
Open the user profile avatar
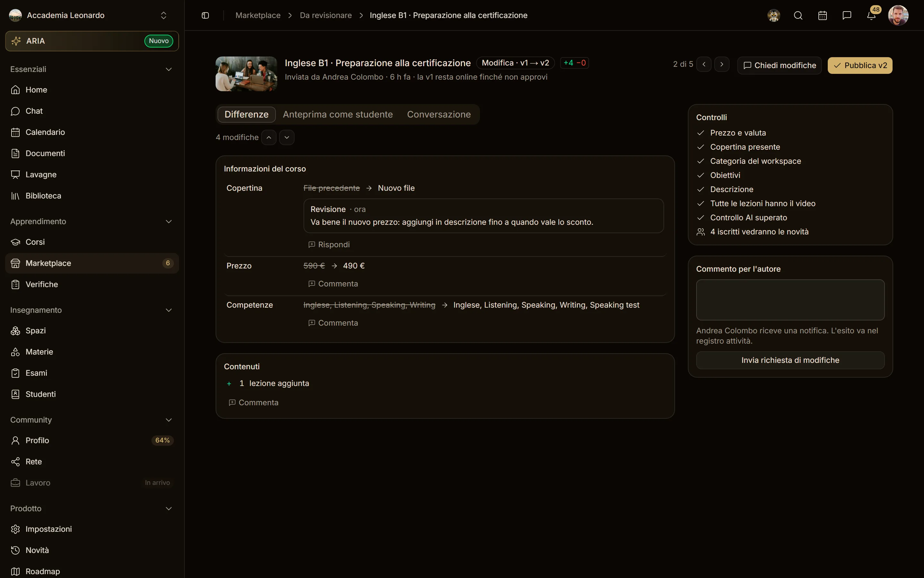898,15
